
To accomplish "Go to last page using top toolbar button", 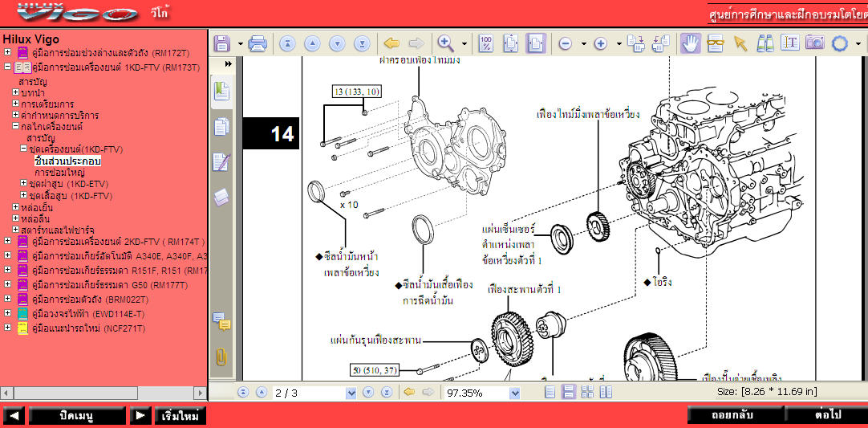I will click(362, 43).
